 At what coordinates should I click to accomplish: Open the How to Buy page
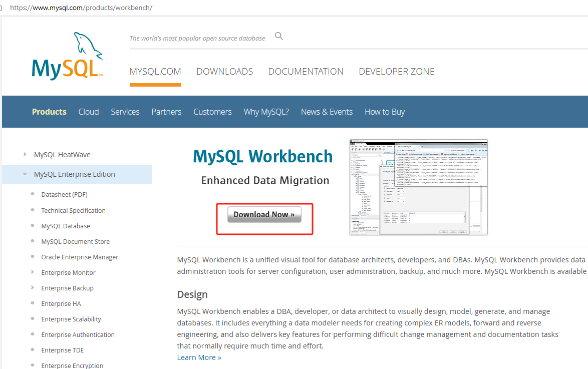click(x=385, y=112)
